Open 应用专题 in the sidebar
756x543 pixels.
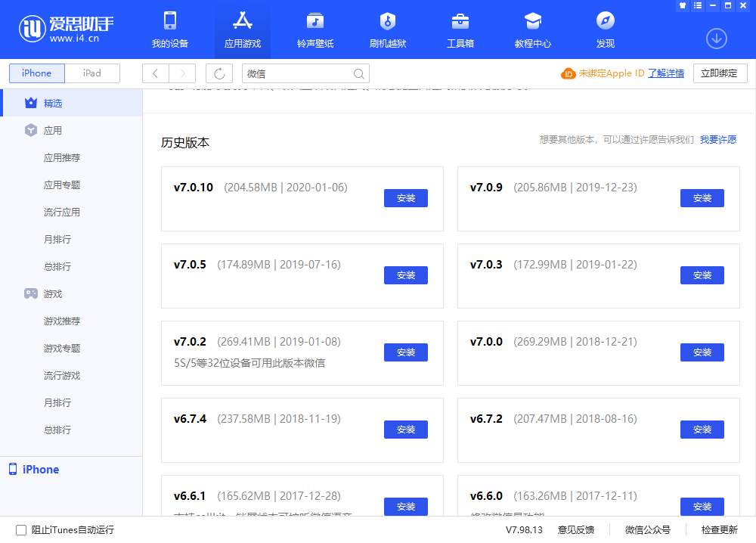(x=62, y=185)
